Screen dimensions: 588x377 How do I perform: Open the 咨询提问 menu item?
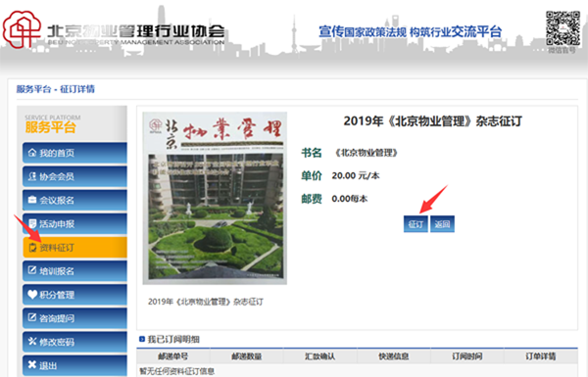click(74, 318)
